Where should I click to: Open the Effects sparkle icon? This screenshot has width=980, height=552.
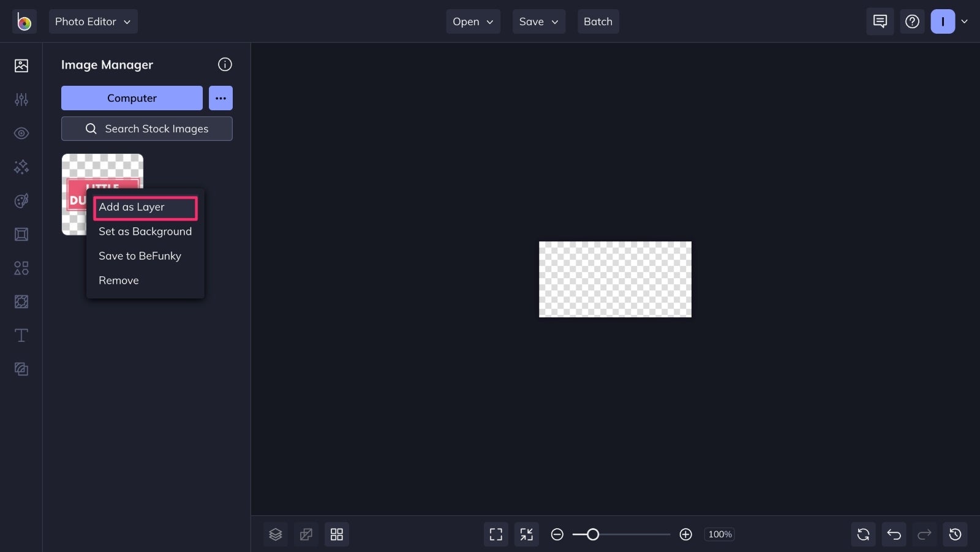(21, 167)
